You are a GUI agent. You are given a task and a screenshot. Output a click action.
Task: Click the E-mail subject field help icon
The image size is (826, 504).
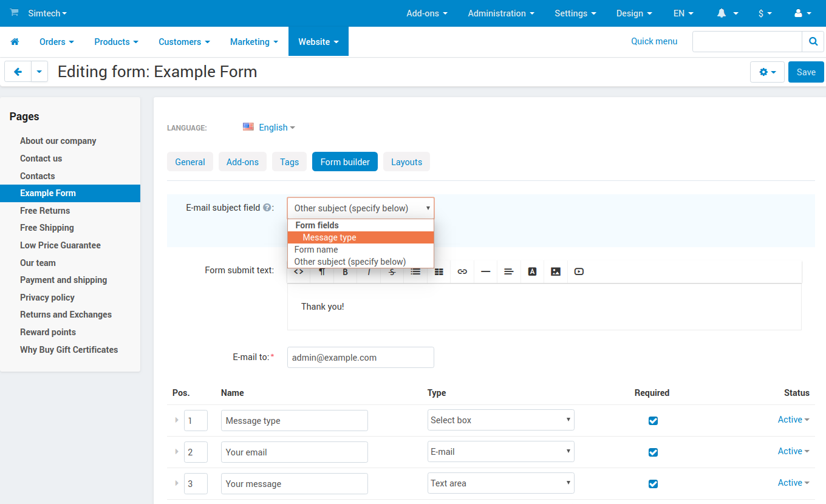click(x=267, y=208)
